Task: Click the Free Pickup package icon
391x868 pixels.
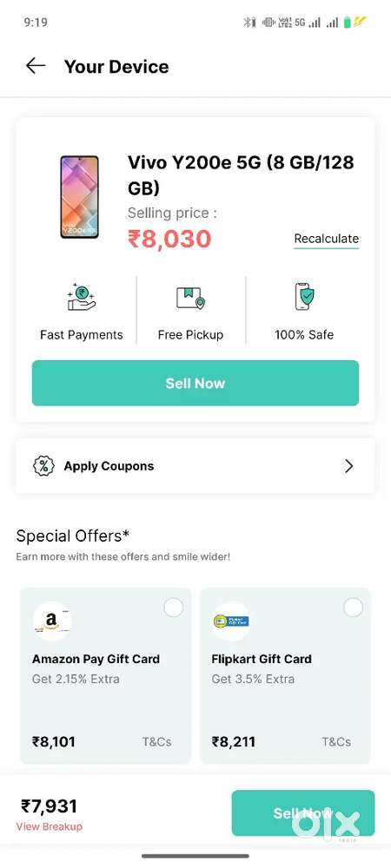Action: pos(190,298)
